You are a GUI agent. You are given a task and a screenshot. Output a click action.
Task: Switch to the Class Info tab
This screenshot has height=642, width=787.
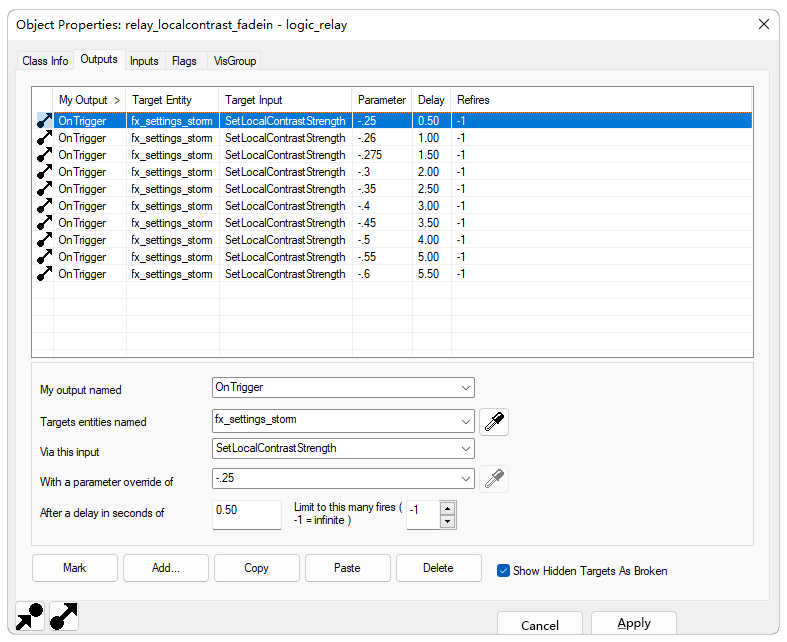[45, 61]
